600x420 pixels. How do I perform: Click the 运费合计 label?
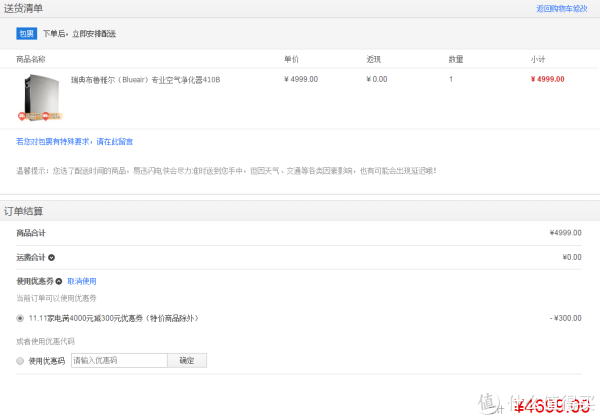[x=31, y=257]
